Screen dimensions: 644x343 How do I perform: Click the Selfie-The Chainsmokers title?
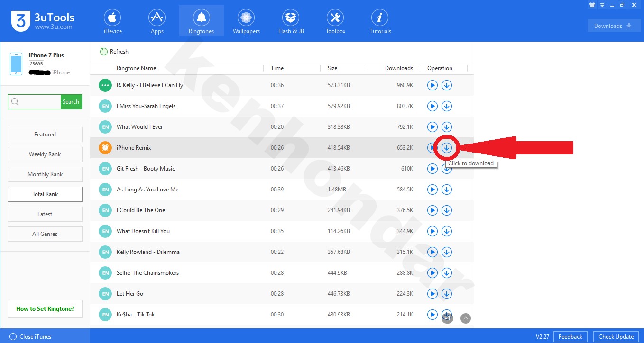coord(148,273)
